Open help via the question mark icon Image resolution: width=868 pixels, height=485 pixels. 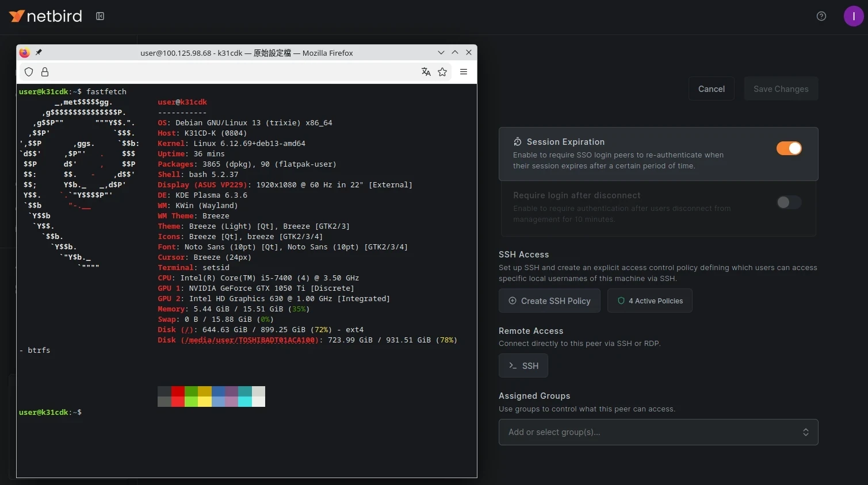point(821,16)
